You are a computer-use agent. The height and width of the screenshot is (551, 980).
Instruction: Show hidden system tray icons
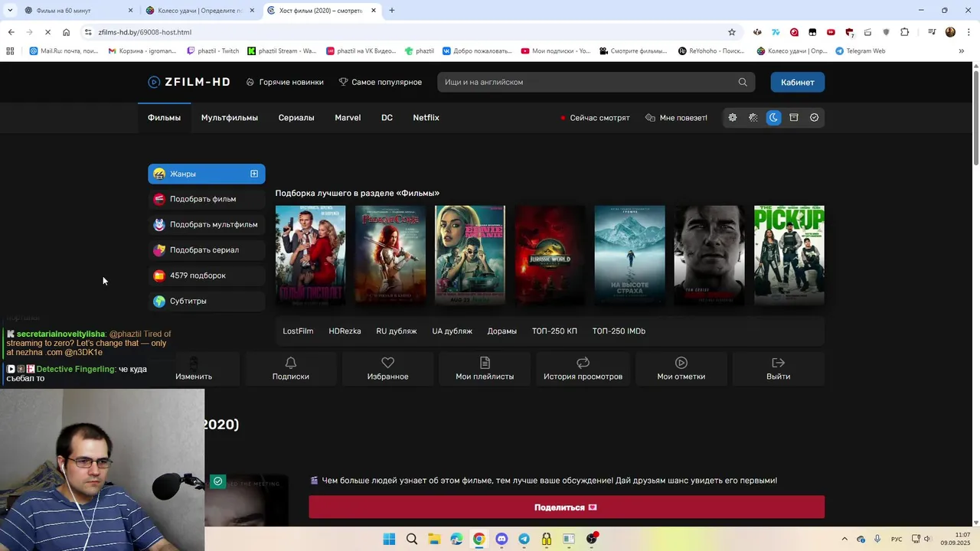click(844, 539)
